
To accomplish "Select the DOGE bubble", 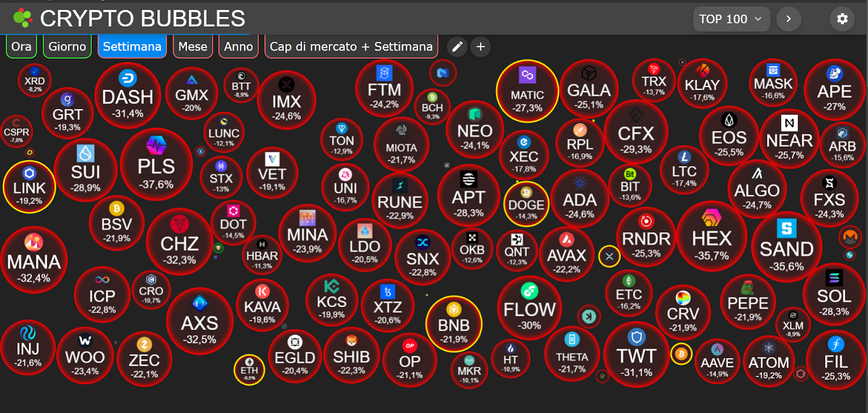I will click(526, 204).
